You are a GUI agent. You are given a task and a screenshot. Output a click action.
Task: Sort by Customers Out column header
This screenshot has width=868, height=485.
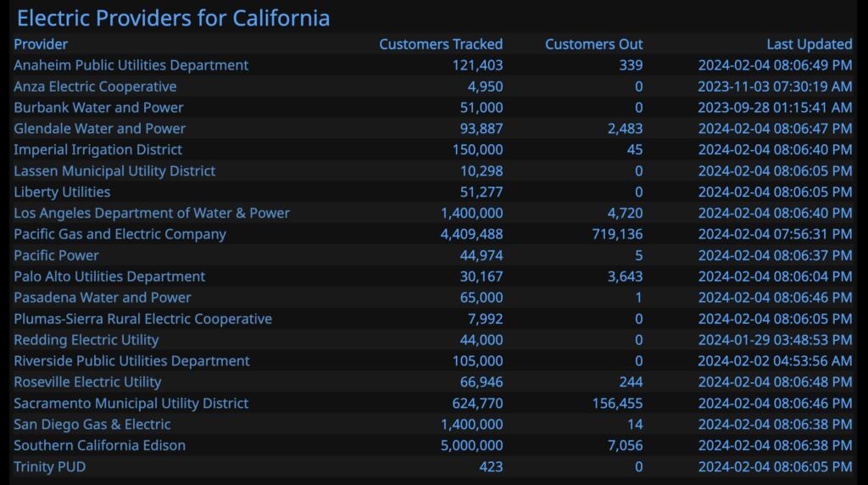pos(593,44)
